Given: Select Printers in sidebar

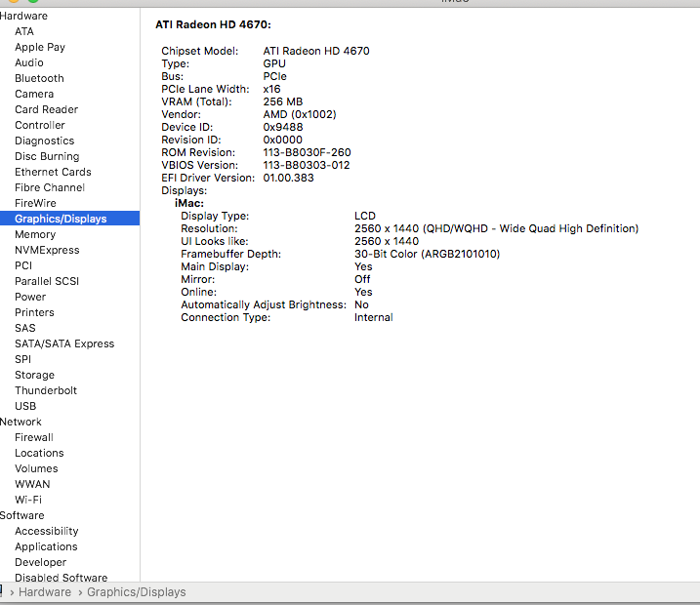Looking at the screenshot, I should coord(34,312).
